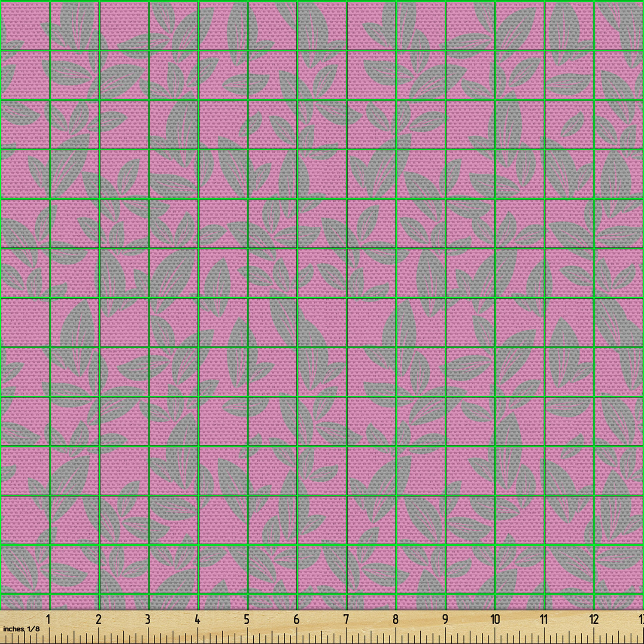The width and height of the screenshot is (644, 644).
Task: Select the ruler number 4 mark
Action: tap(197, 620)
